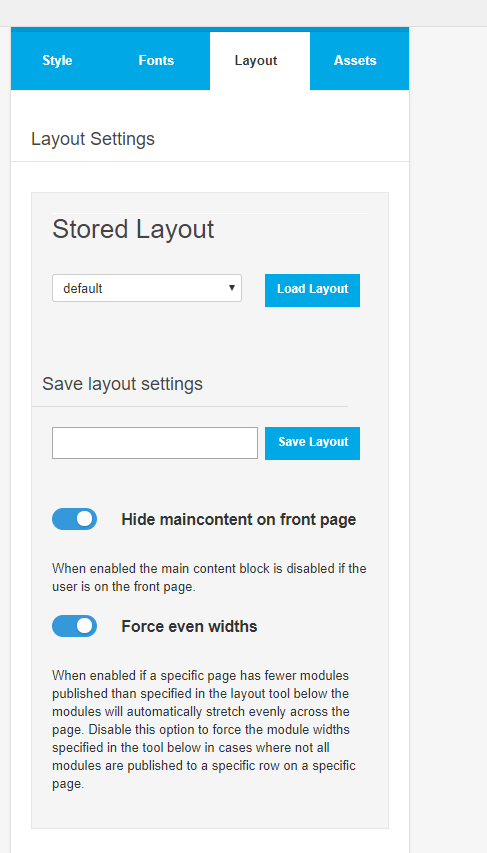Screen dimensions: 487x853
Task: Go to the Assets tab
Action: (x=355, y=60)
